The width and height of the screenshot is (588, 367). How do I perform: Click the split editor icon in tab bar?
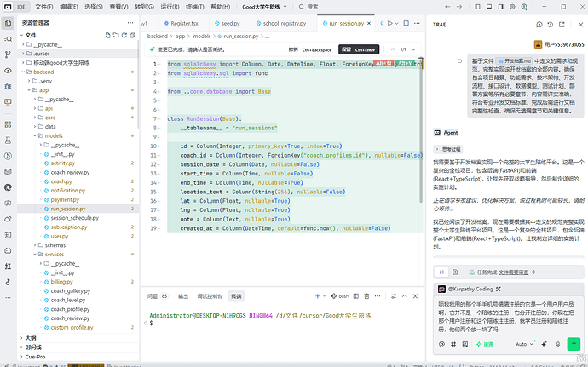(406, 23)
